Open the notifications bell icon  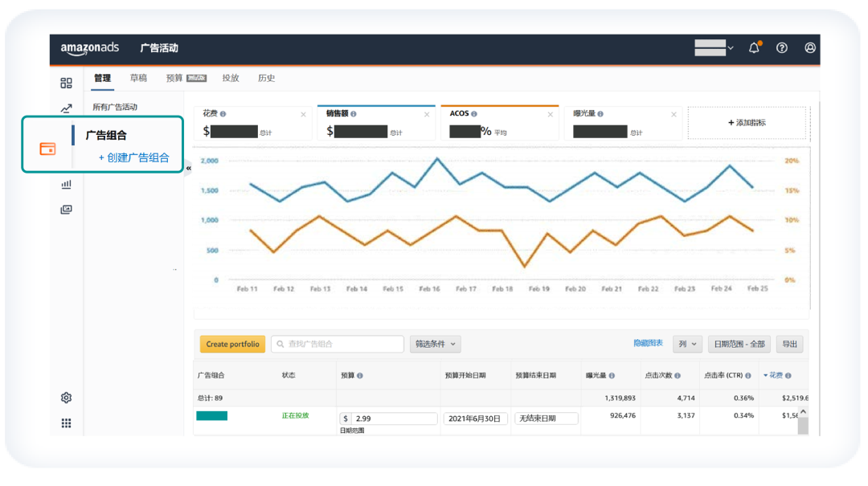(x=754, y=48)
